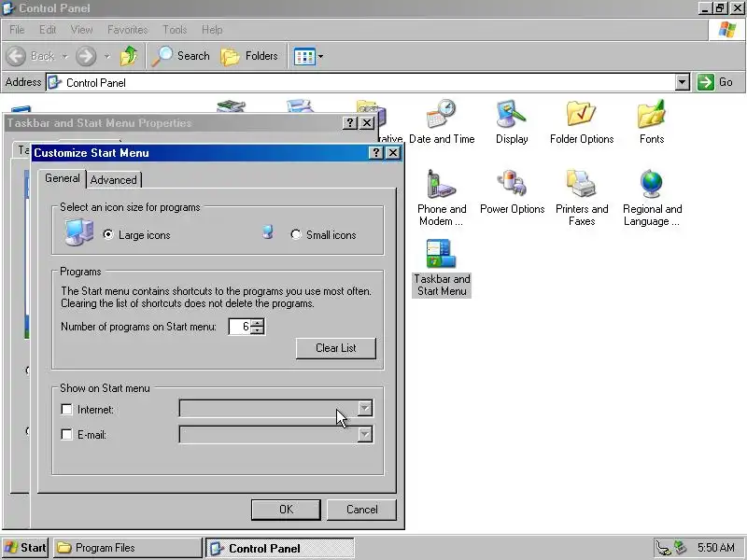Open the View menu
This screenshot has height=560, width=747.
(81, 30)
